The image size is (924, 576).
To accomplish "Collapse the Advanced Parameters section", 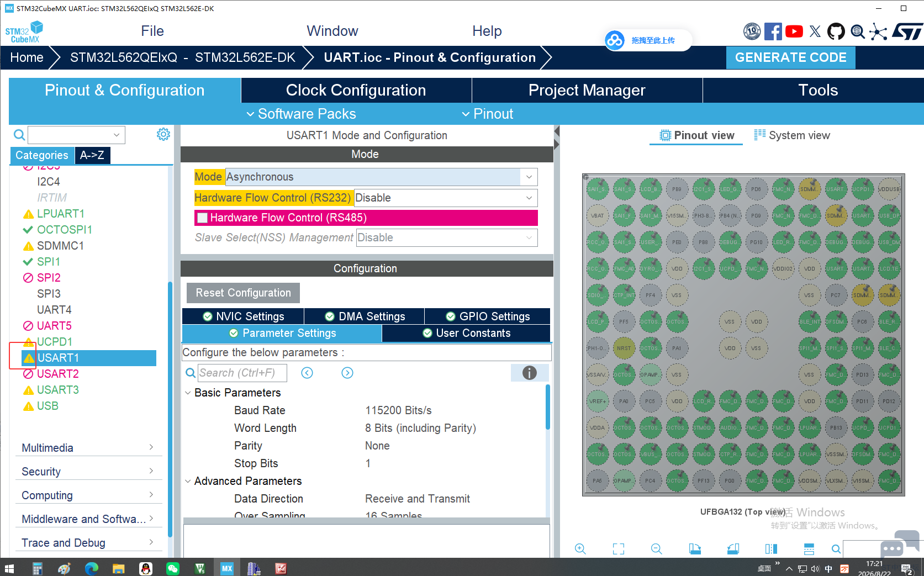I will coord(188,481).
